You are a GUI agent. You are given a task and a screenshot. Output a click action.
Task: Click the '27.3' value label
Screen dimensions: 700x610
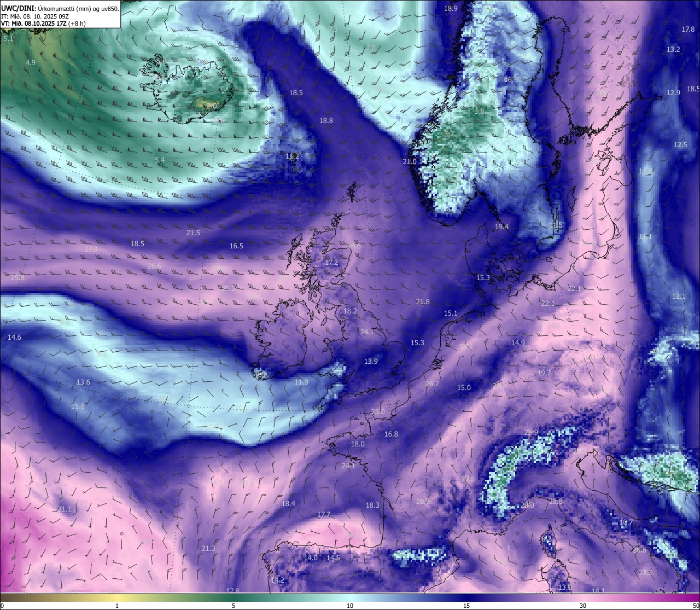point(645,573)
